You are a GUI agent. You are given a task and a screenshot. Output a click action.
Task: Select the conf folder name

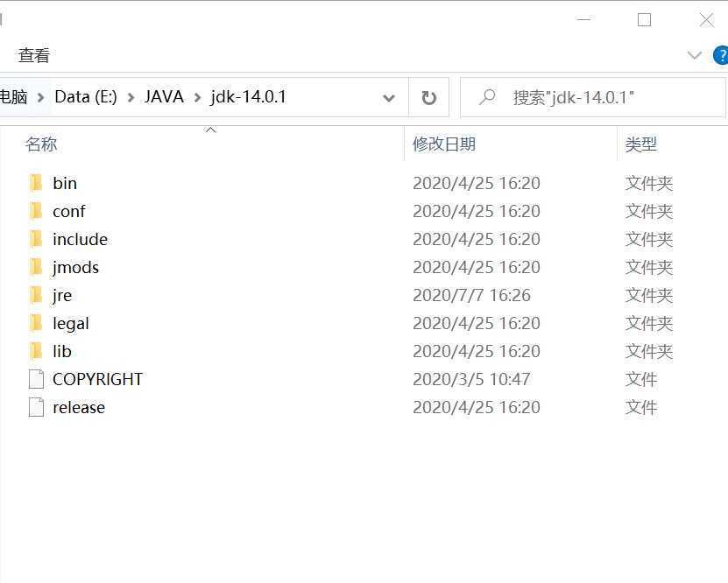pyautogui.click(x=68, y=212)
